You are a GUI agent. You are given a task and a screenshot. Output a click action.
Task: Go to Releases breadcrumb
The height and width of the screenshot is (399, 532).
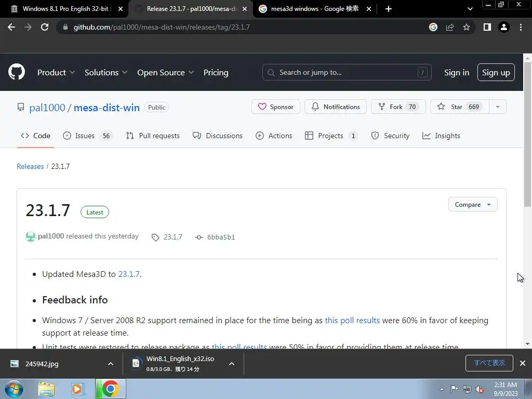click(30, 166)
